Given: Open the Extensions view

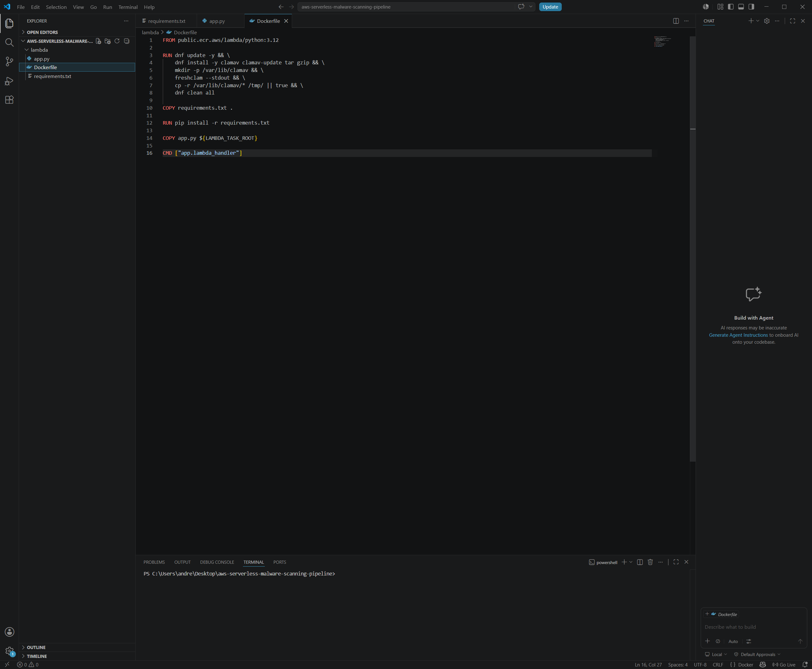Looking at the screenshot, I should point(9,100).
